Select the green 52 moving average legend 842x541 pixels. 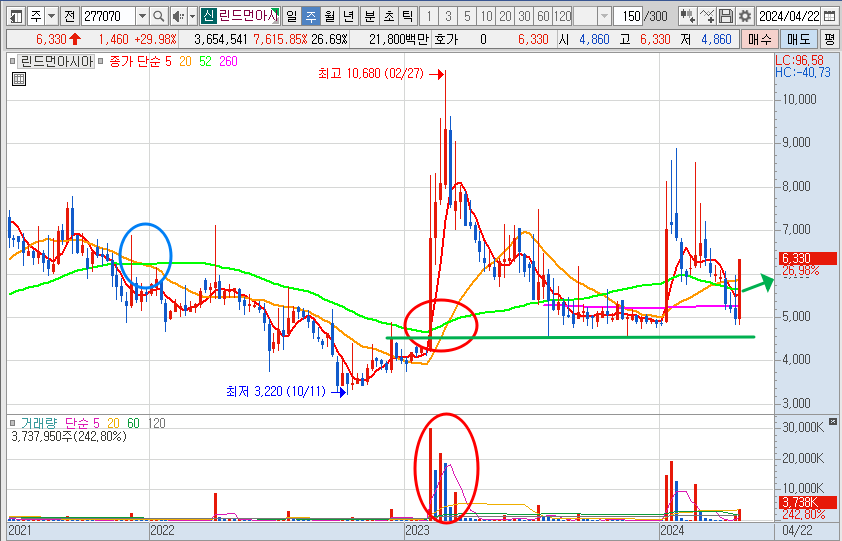tap(205, 61)
